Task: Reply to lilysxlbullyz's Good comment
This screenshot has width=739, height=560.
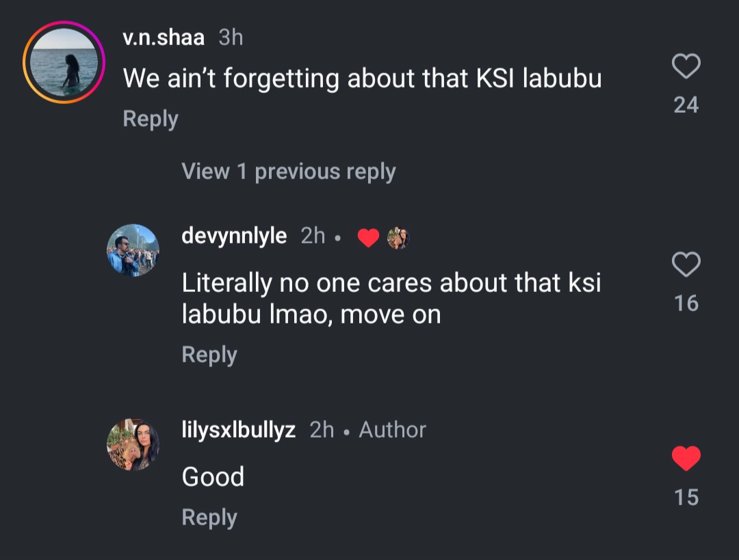Action: point(209,518)
